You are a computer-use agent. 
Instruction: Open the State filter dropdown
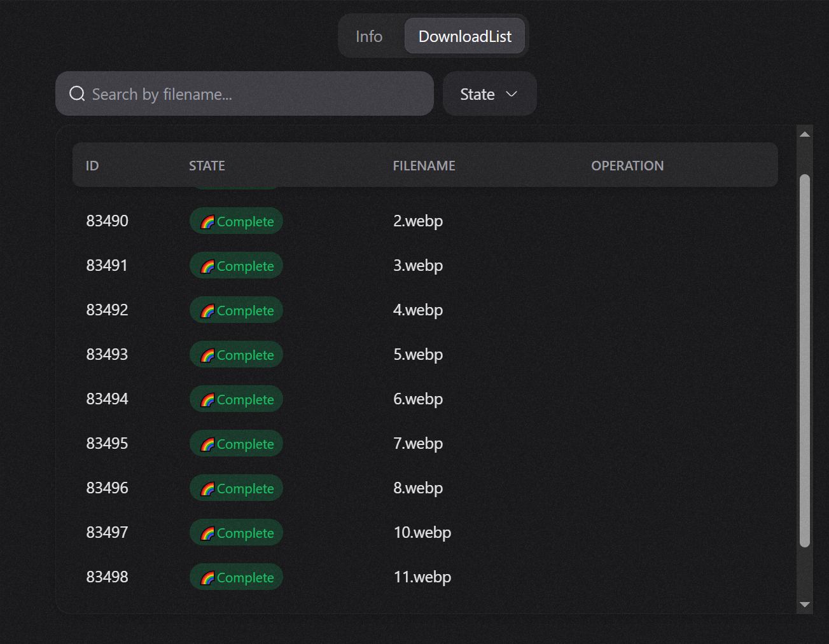click(489, 93)
